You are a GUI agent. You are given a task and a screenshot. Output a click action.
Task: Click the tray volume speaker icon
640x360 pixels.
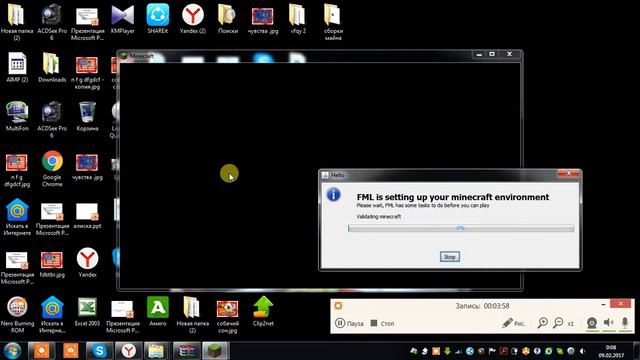point(582,351)
